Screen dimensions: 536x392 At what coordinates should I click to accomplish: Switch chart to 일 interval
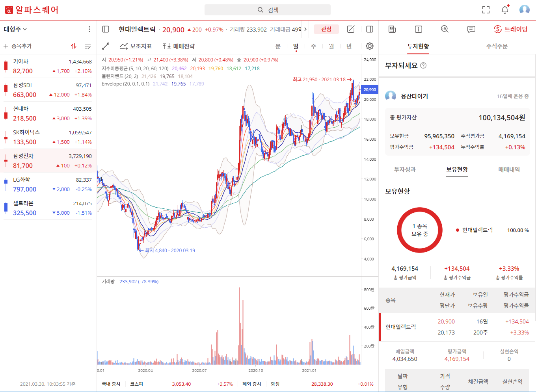pos(296,46)
